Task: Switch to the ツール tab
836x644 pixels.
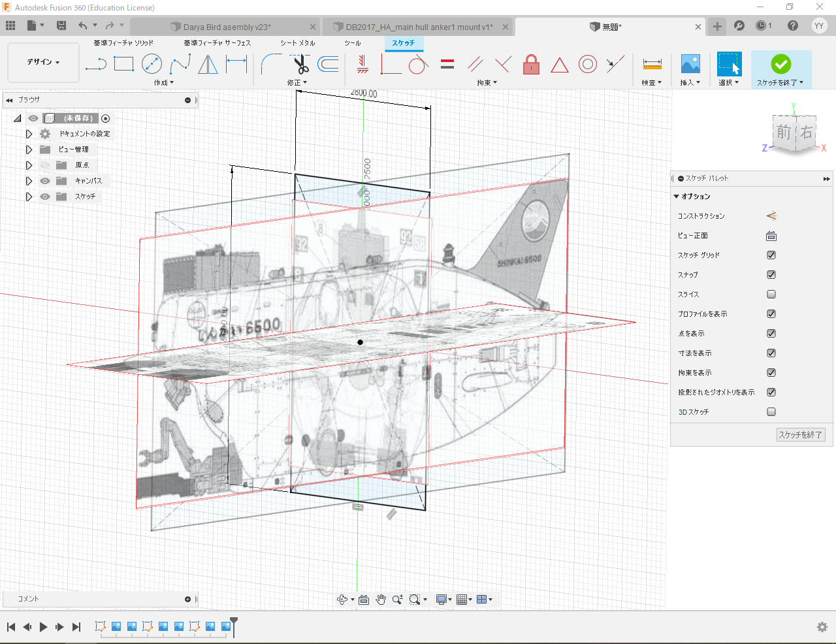Action: (x=353, y=43)
